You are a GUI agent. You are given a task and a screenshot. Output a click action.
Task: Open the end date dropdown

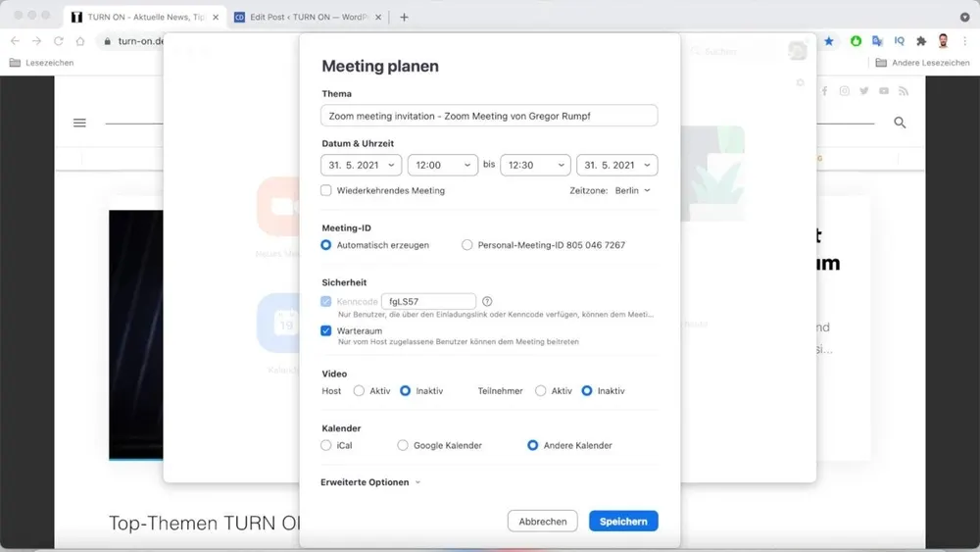click(616, 165)
